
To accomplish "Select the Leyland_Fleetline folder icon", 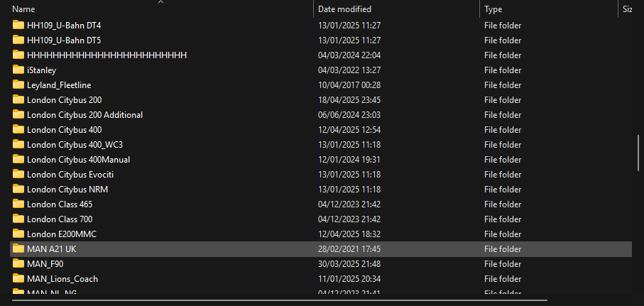I will tap(18, 84).
